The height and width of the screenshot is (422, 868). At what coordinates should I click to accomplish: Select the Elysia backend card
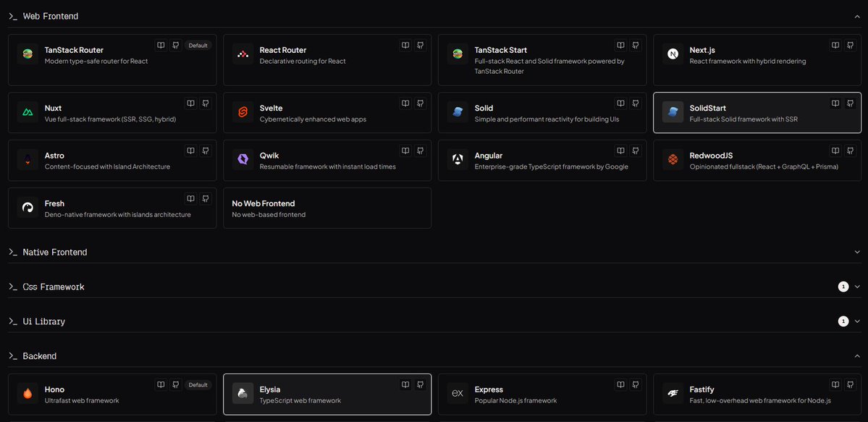(327, 394)
